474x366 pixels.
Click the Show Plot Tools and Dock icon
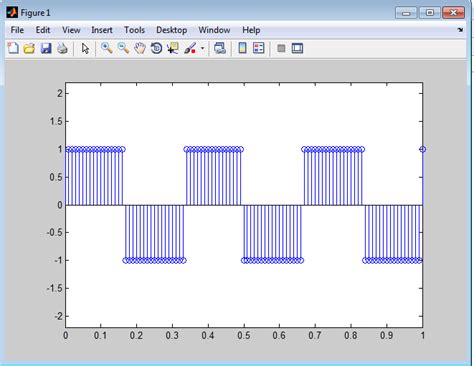[297, 48]
